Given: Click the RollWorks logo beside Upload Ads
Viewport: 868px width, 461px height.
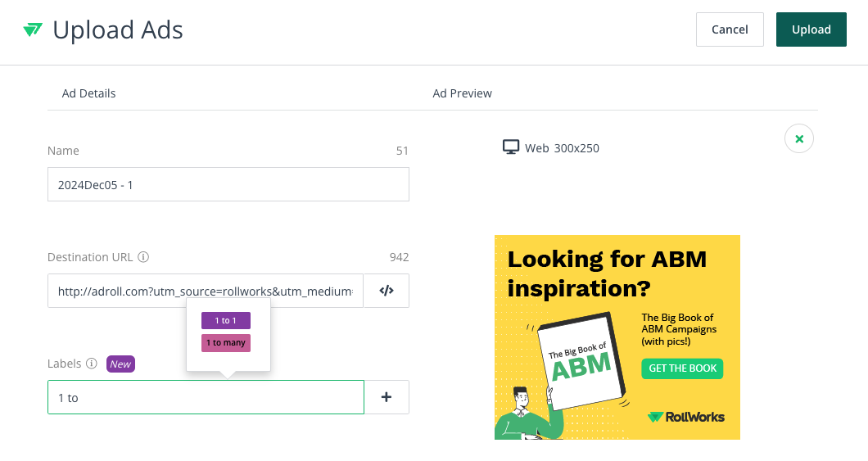Looking at the screenshot, I should point(33,30).
